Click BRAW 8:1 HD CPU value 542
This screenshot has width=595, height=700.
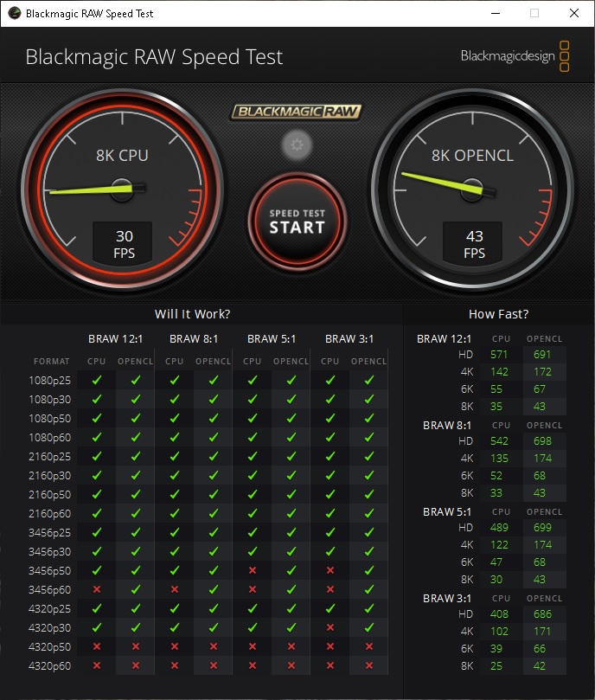coord(499,441)
